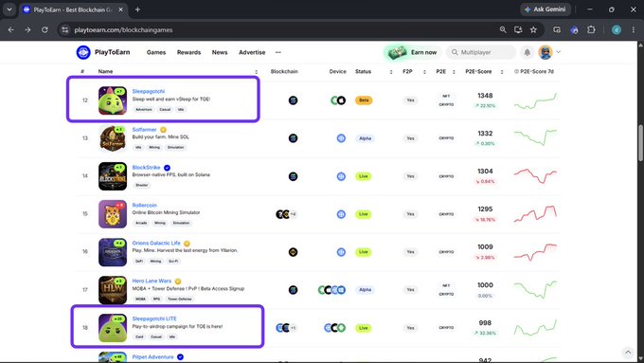
Task: Open the Advertise menu
Action: coord(252,52)
